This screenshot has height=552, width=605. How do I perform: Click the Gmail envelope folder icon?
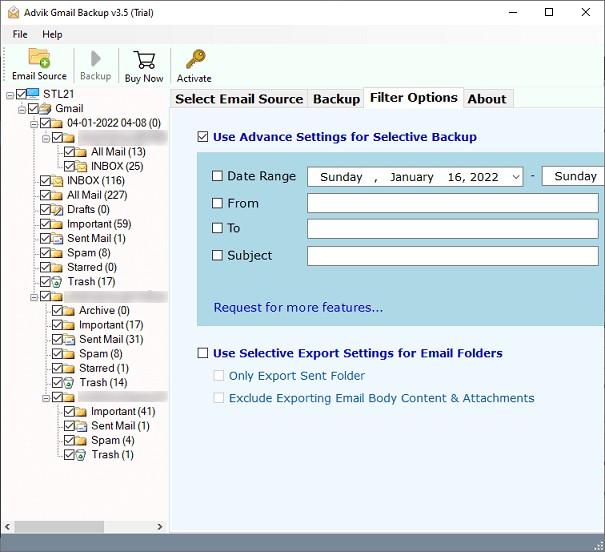45,108
